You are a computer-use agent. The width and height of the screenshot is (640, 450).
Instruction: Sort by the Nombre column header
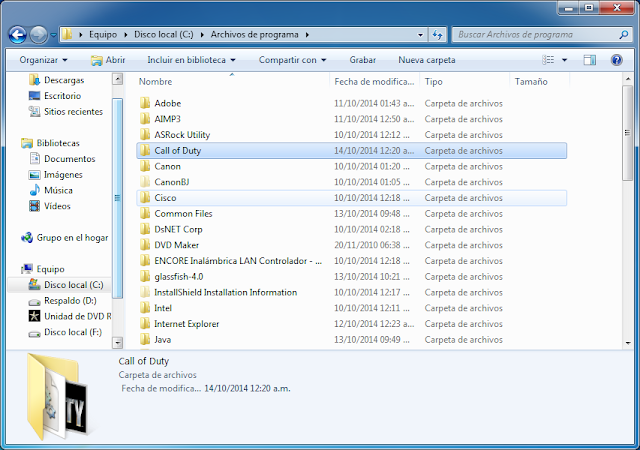point(232,82)
